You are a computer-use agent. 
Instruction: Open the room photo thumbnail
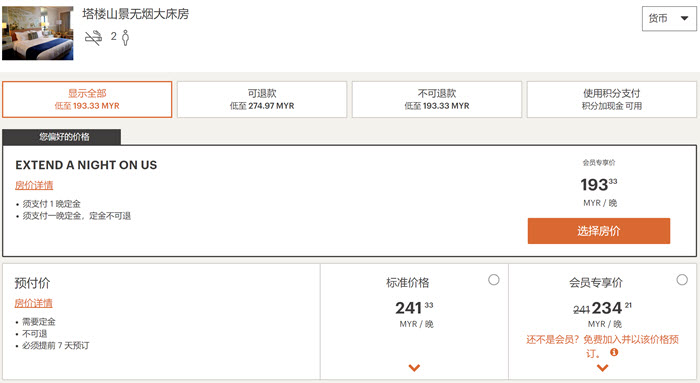coord(38,33)
